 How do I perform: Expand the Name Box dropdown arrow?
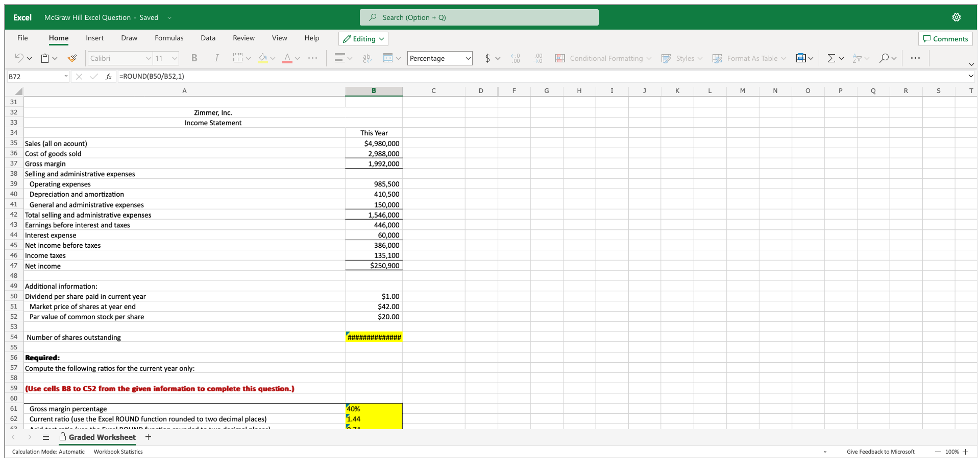point(66,77)
